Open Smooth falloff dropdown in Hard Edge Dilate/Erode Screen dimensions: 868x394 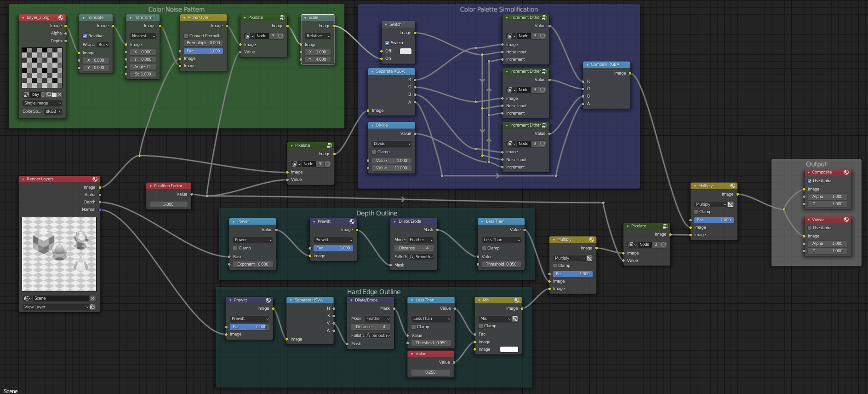[378, 336]
